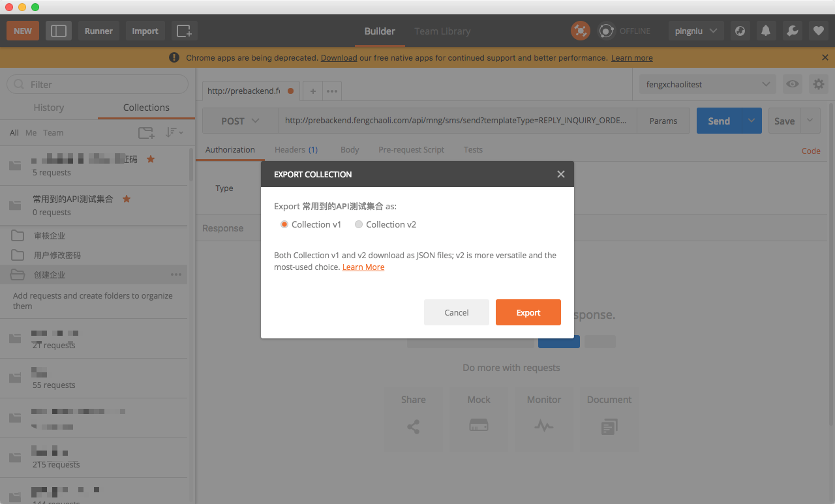
Task: Switch to the Team Library tab
Action: click(442, 31)
